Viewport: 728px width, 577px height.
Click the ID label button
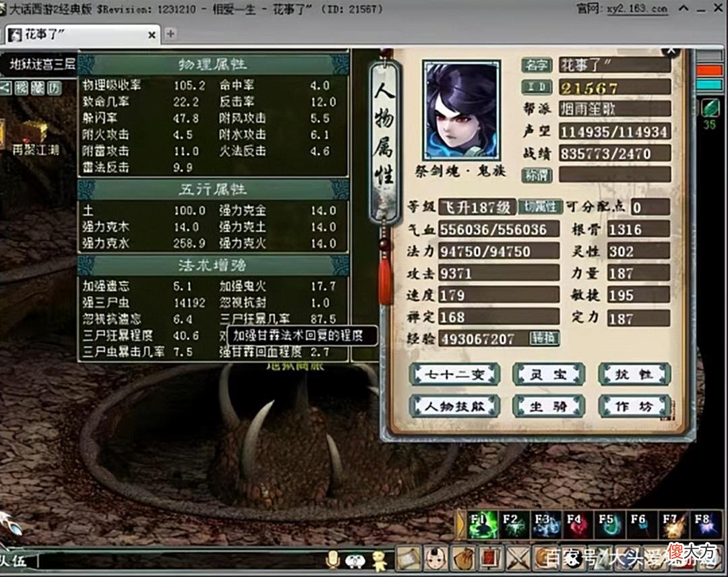tap(537, 87)
